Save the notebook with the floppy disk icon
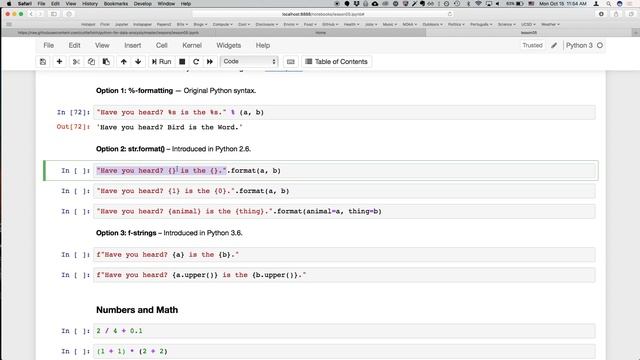The width and height of the screenshot is (640, 360). point(43,62)
